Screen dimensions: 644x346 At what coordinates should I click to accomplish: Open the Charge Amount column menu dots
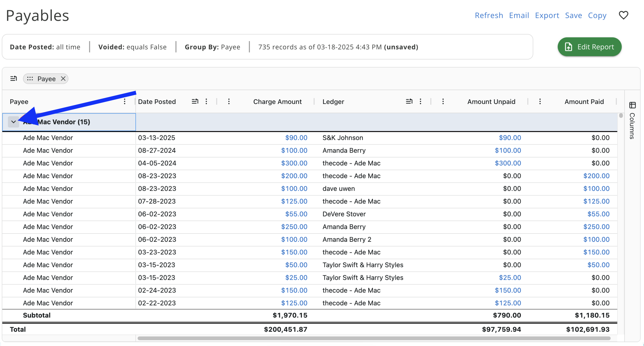229,101
